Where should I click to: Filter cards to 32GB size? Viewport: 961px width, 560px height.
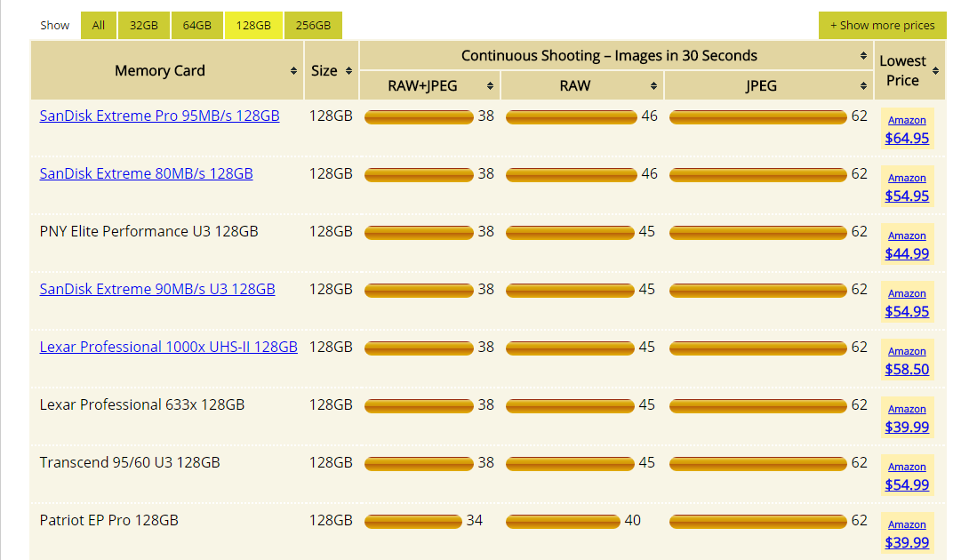143,26
